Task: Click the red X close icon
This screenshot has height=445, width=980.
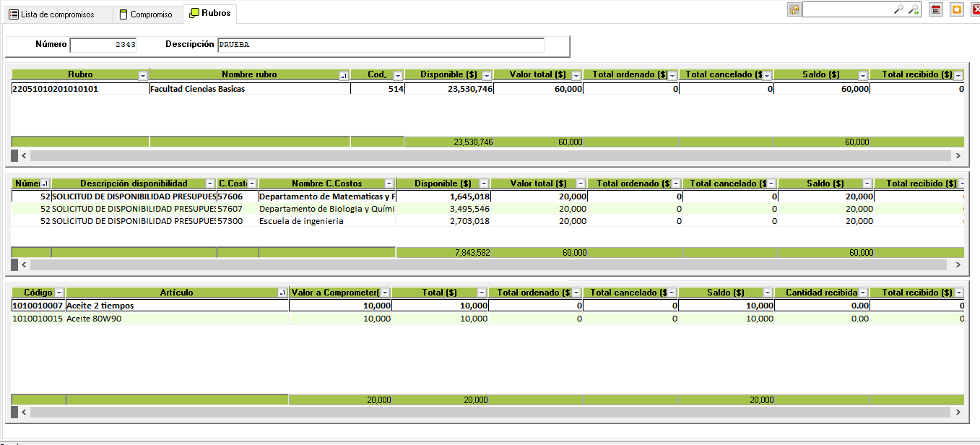Action: point(976,9)
